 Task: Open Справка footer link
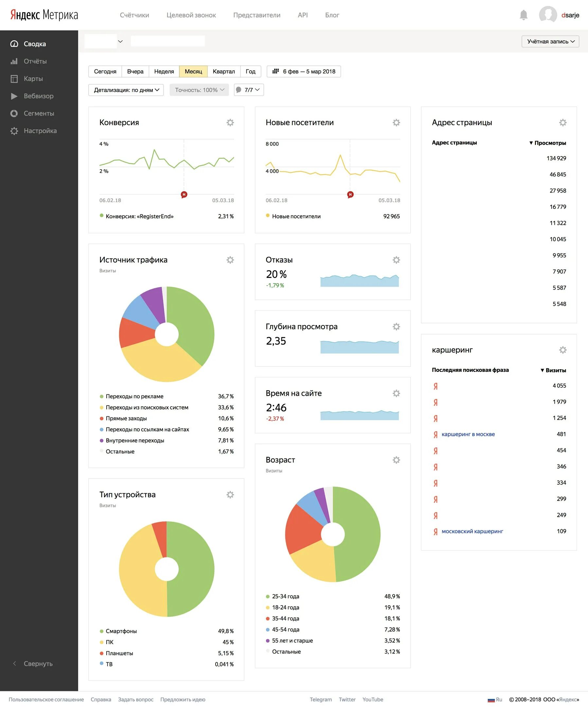click(101, 699)
